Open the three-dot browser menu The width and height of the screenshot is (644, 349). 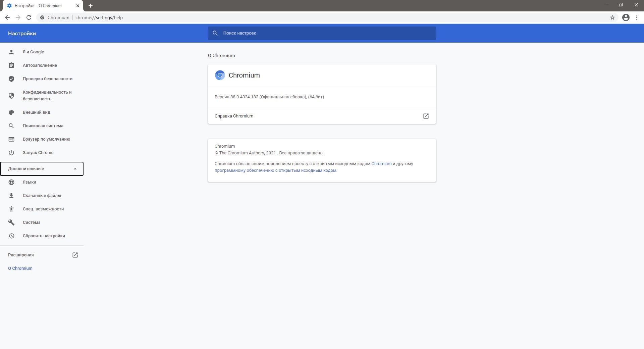(637, 17)
